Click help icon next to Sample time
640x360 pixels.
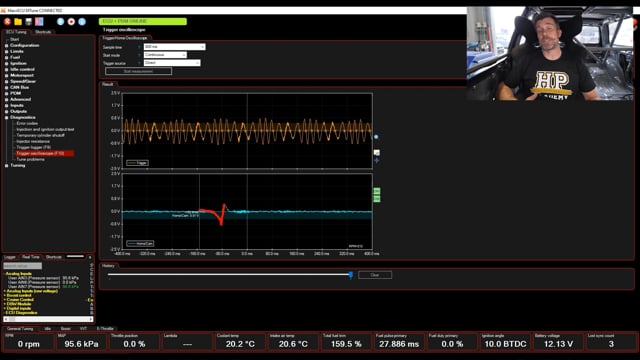[139, 47]
